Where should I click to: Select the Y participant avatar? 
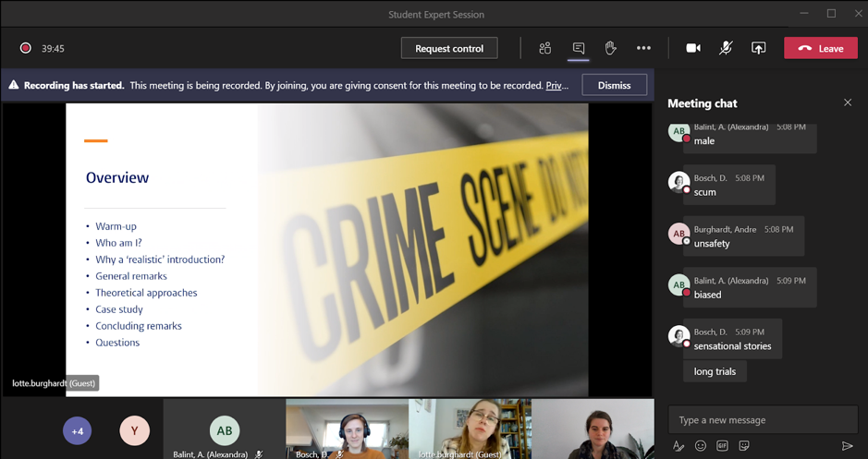click(x=135, y=430)
